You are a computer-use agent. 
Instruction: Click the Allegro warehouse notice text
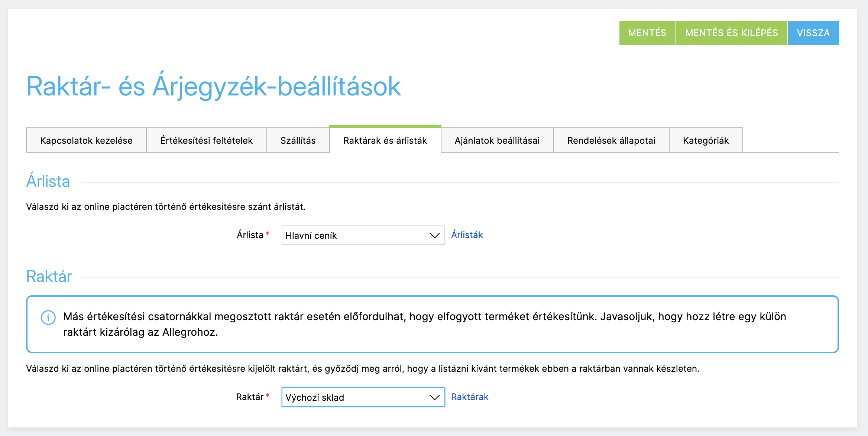click(x=424, y=324)
